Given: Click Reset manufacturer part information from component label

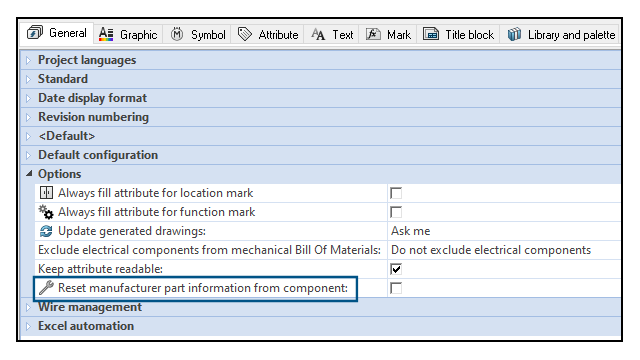Looking at the screenshot, I should (203, 288).
